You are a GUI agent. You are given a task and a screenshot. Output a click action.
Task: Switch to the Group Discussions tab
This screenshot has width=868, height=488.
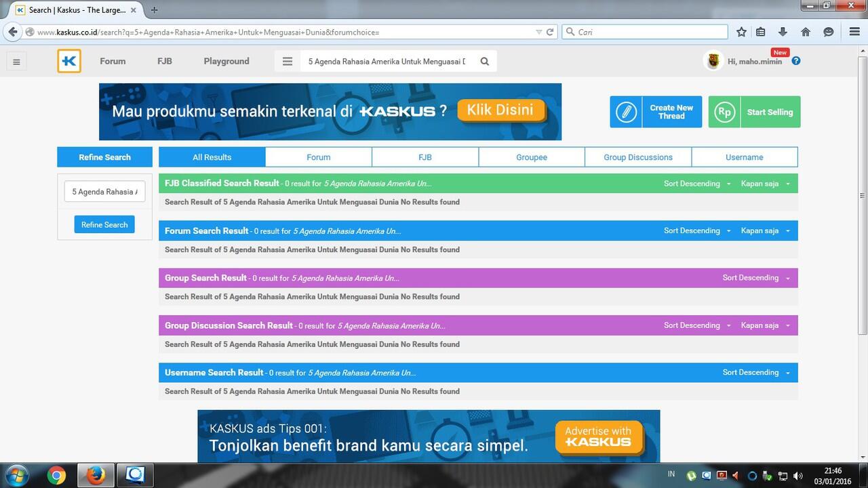[x=638, y=157]
